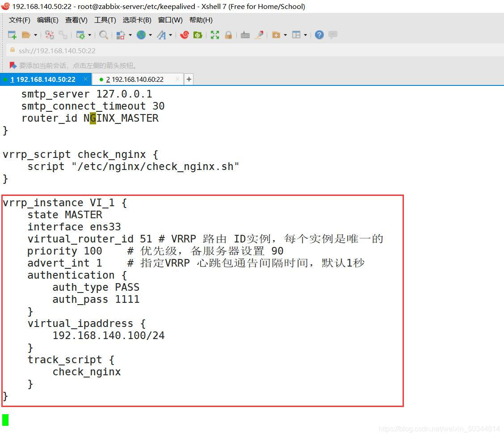Click the Disconnect toolbar icon
The height and width of the screenshot is (437, 504).
click(50, 35)
